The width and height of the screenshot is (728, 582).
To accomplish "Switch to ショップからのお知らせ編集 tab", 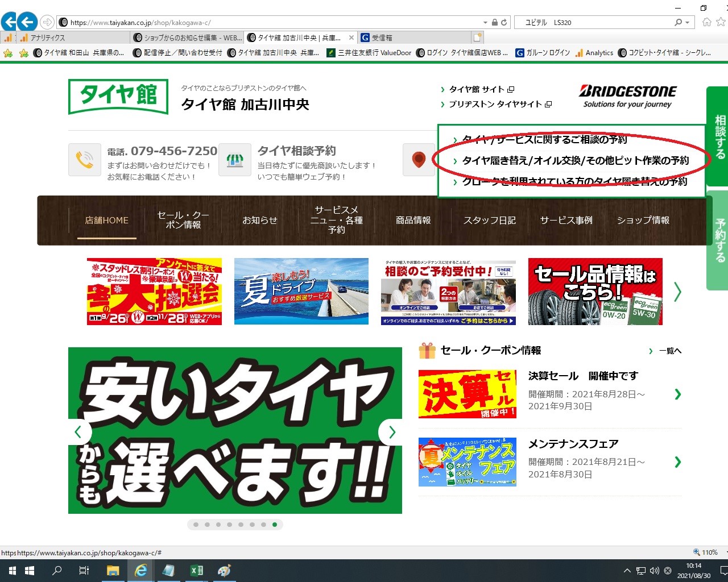I will [188, 38].
